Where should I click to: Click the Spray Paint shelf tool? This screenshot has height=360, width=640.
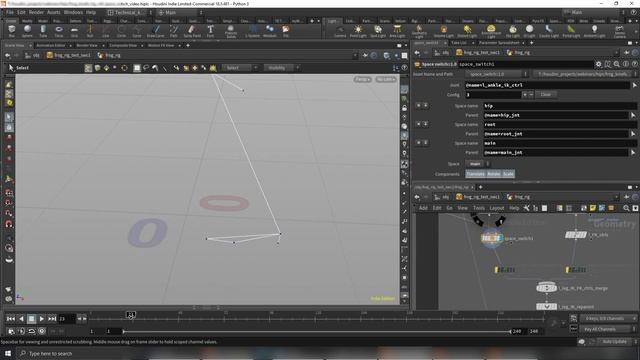coord(192,31)
